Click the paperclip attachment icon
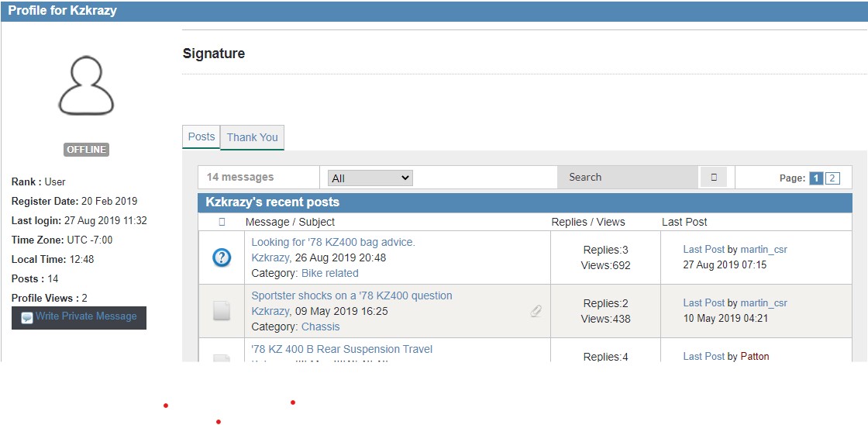This screenshot has width=868, height=425. pos(536,311)
